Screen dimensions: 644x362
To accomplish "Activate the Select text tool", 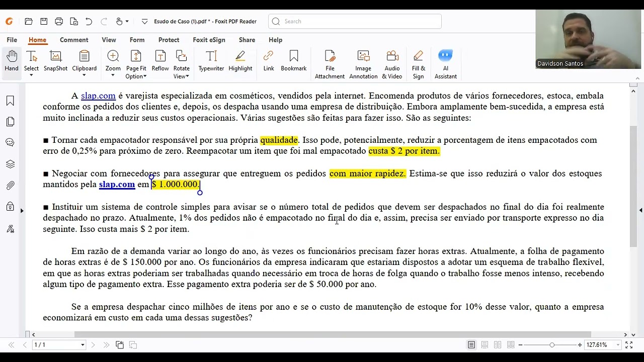I will pyautogui.click(x=31, y=60).
